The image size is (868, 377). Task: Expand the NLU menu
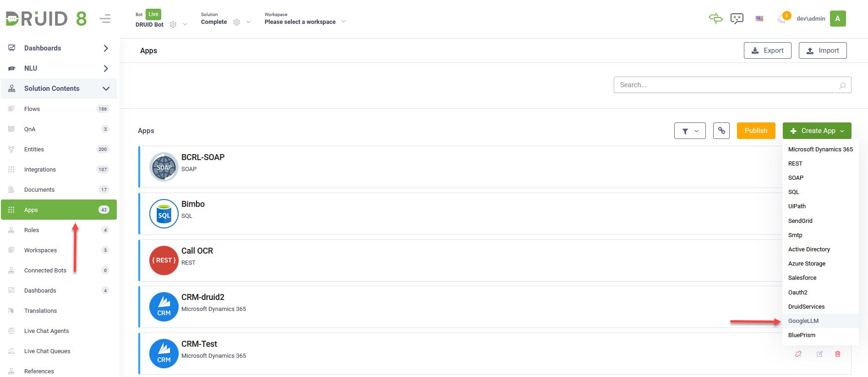click(59, 68)
